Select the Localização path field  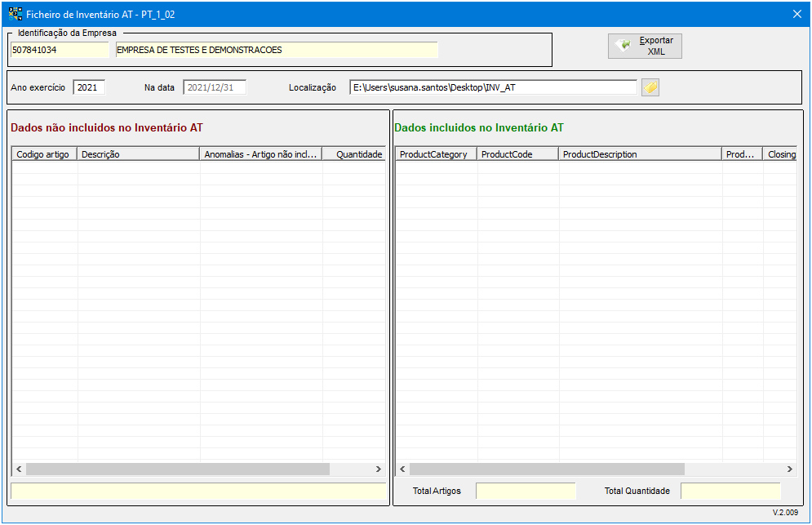[493, 87]
